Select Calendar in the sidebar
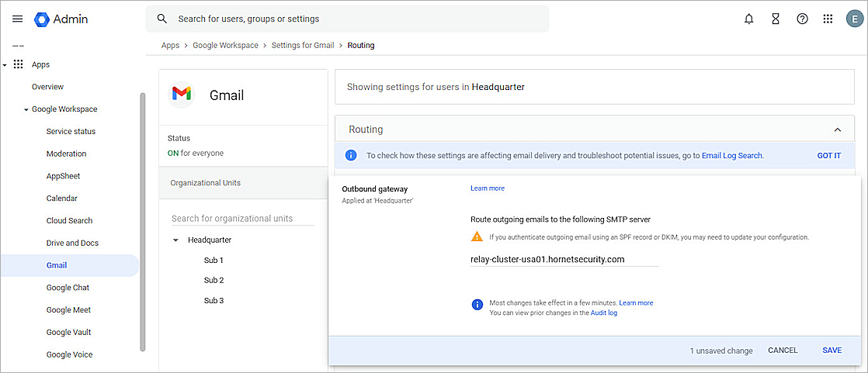This screenshot has height=373, width=868. (x=61, y=199)
